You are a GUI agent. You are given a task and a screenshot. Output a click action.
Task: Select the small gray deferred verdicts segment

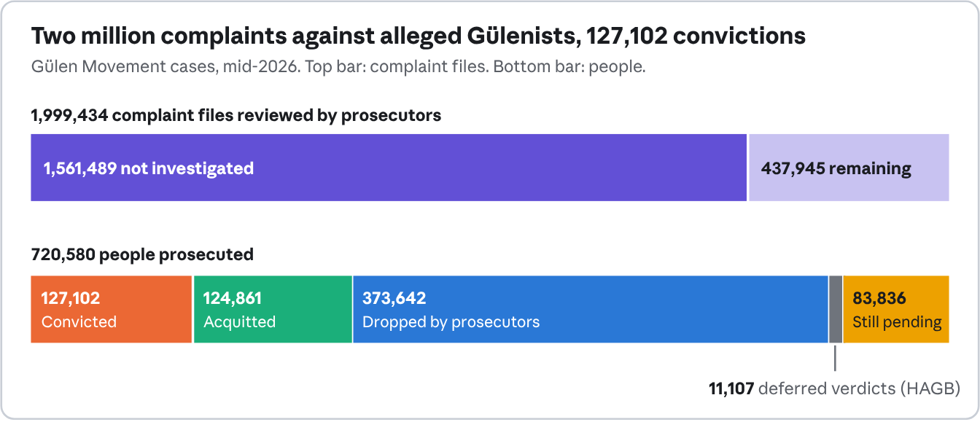(836, 309)
